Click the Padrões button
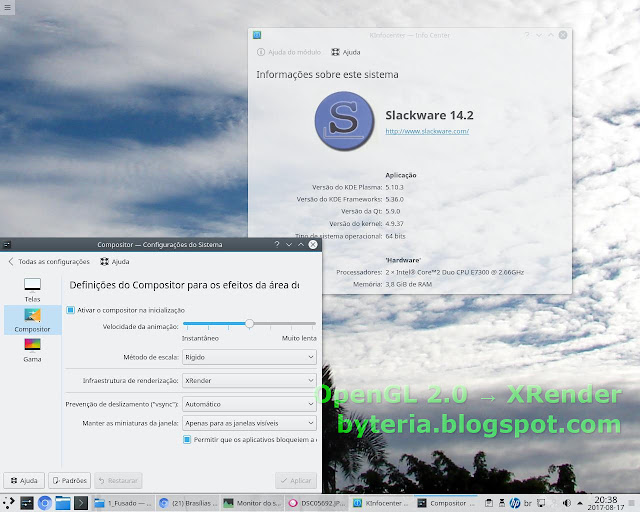Viewport: 640px width, 512px height. pyautogui.click(x=69, y=480)
